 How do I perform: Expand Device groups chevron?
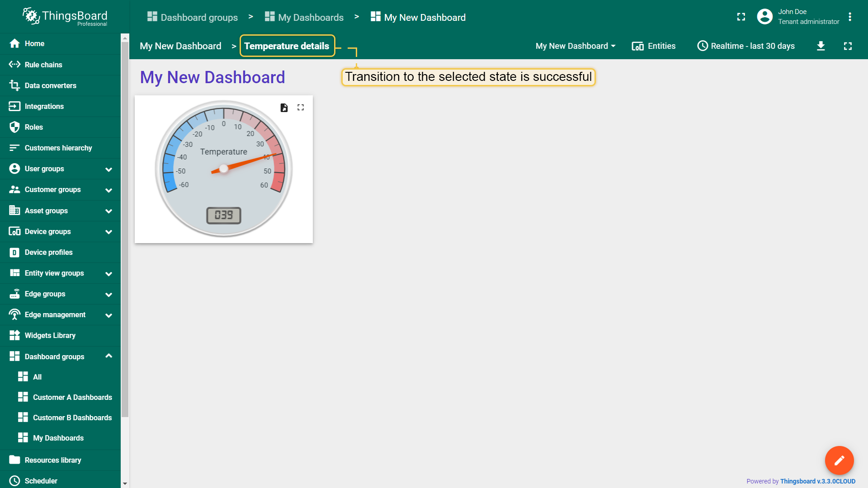(x=108, y=232)
